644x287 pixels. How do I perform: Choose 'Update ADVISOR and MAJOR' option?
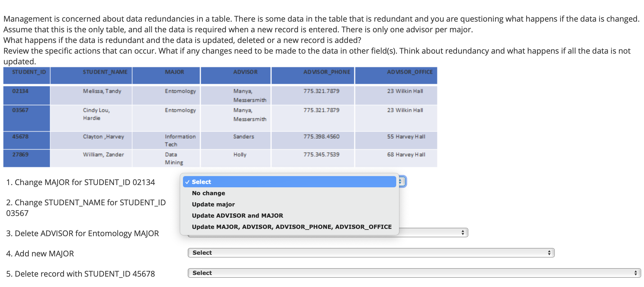(289, 216)
